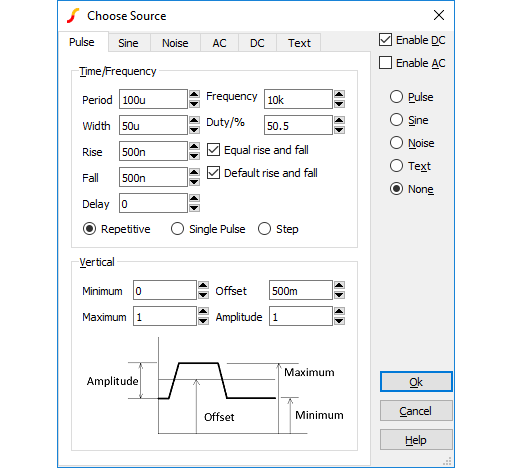Click into the Rise input field
512x468 pixels.
click(153, 151)
